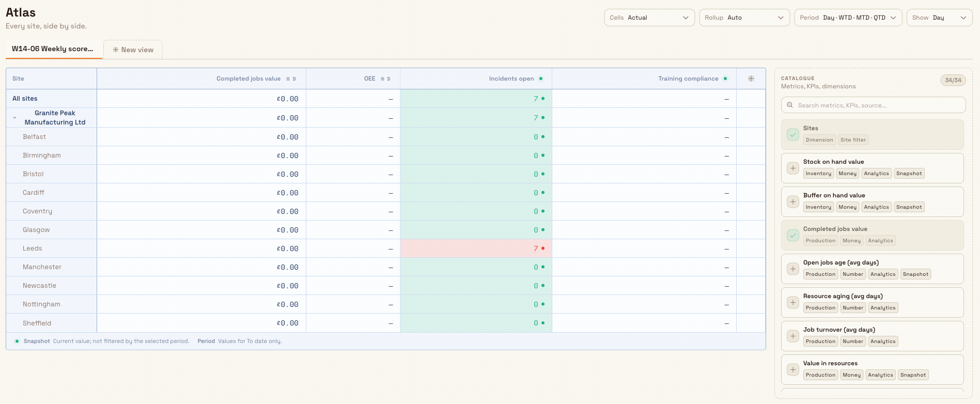Viewport: 980px width, 404px height.
Task: Click Snapshot tag on Buffer on hand value
Action: point(909,207)
